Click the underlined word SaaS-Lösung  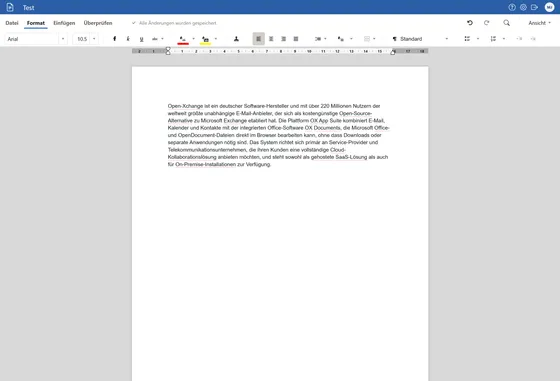coord(351,157)
